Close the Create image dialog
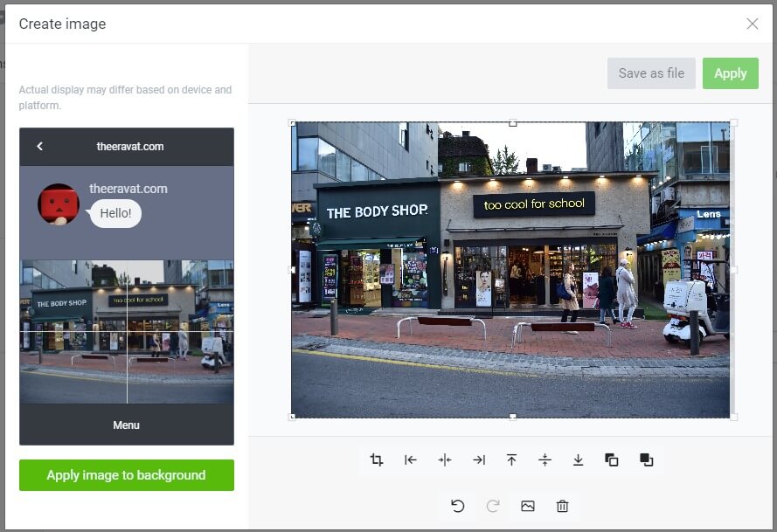 coord(753,24)
